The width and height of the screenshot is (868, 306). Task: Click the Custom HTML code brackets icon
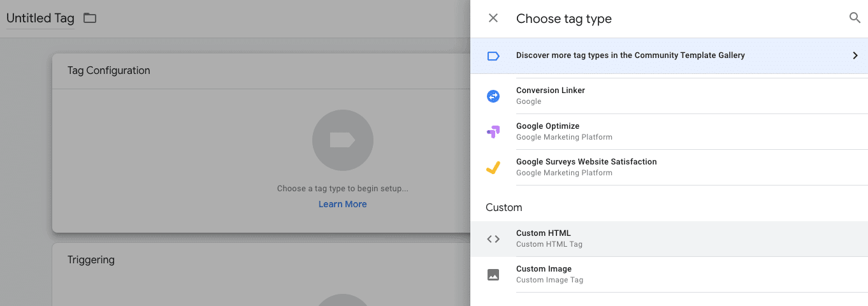(493, 239)
